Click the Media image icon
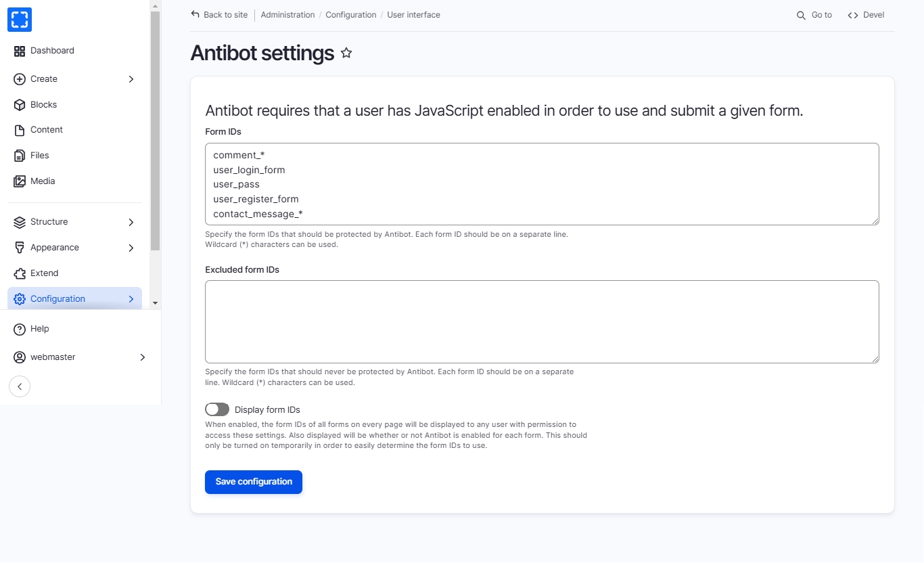The height and width of the screenshot is (563, 924). point(20,181)
